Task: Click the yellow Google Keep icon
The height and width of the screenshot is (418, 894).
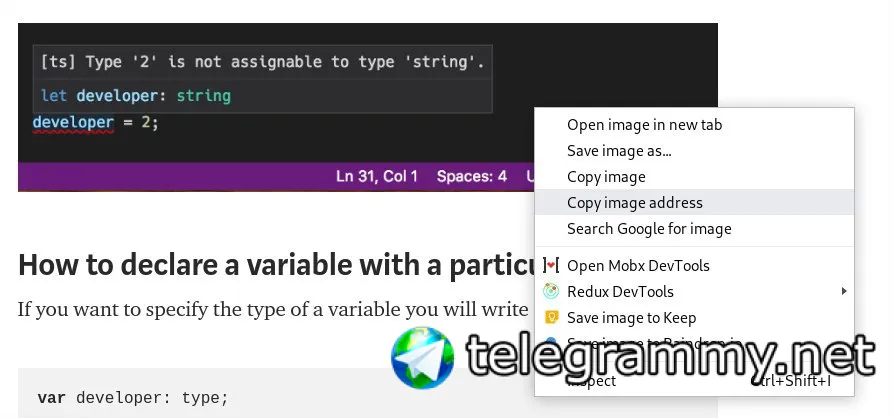Action: pyautogui.click(x=550, y=318)
